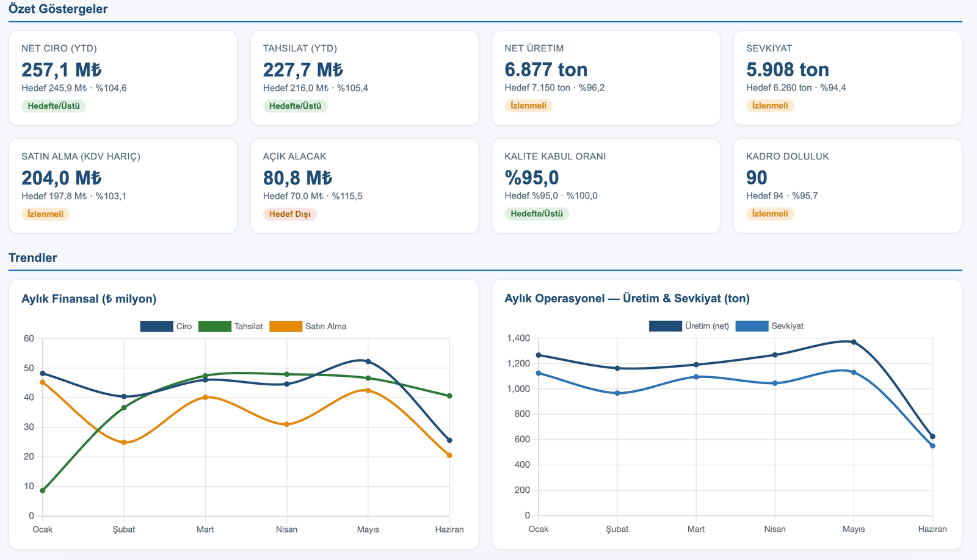Toggle the Tahsilat legend color box
Screen dimensions: 977x560
click(215, 327)
